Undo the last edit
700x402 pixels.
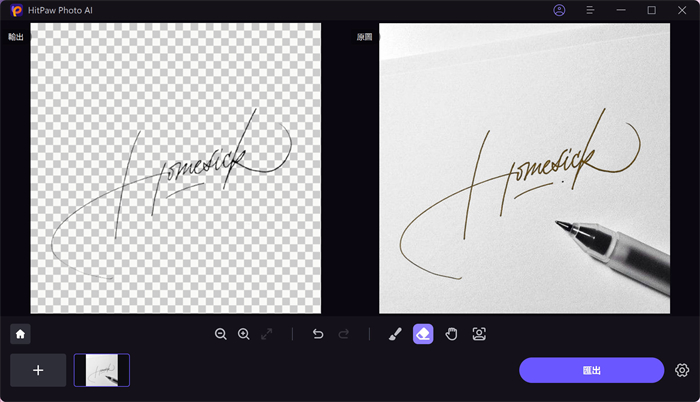coord(318,334)
